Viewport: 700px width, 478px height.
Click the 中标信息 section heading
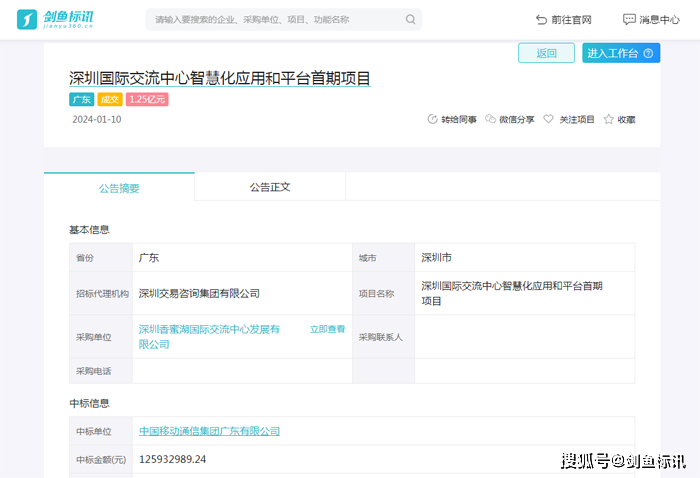tap(89, 403)
